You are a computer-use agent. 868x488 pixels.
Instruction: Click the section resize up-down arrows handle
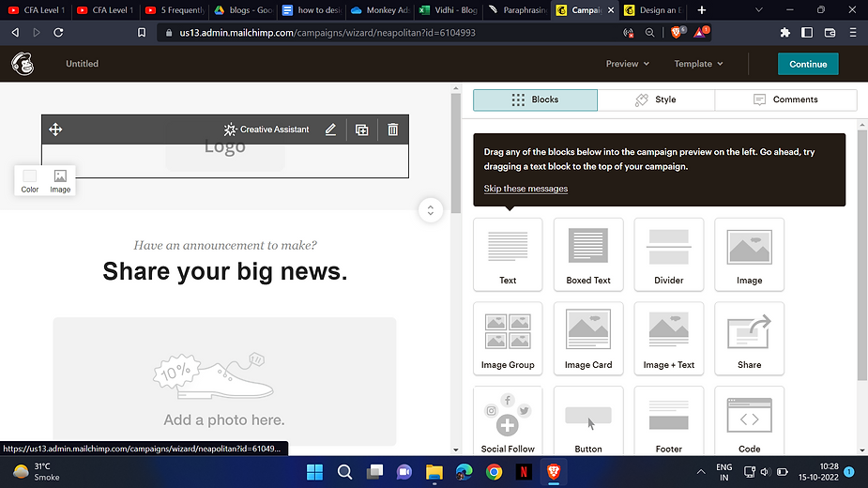[430, 210]
